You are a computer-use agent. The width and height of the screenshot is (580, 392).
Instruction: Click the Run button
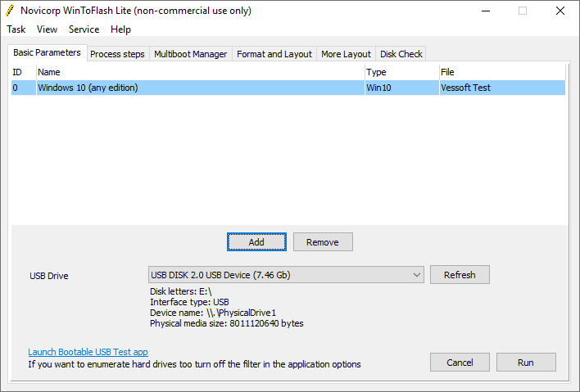pyautogui.click(x=526, y=363)
